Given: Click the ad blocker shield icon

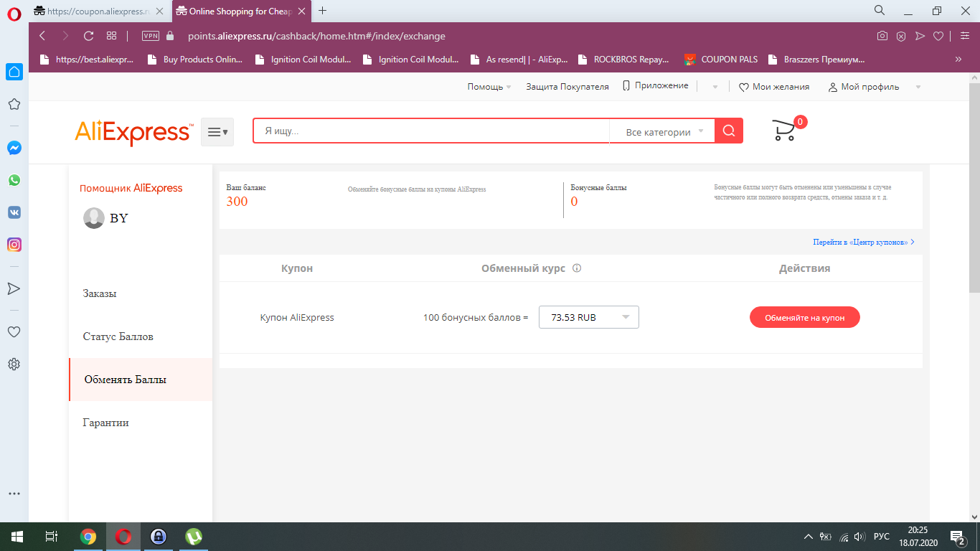Looking at the screenshot, I should [901, 36].
